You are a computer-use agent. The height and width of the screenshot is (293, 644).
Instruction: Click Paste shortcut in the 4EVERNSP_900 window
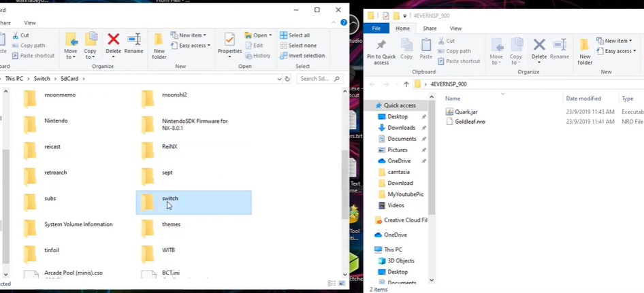(x=459, y=61)
